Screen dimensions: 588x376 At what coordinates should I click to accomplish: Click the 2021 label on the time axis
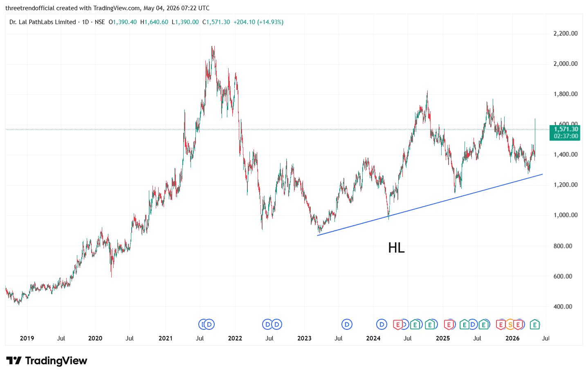pyautogui.click(x=166, y=338)
